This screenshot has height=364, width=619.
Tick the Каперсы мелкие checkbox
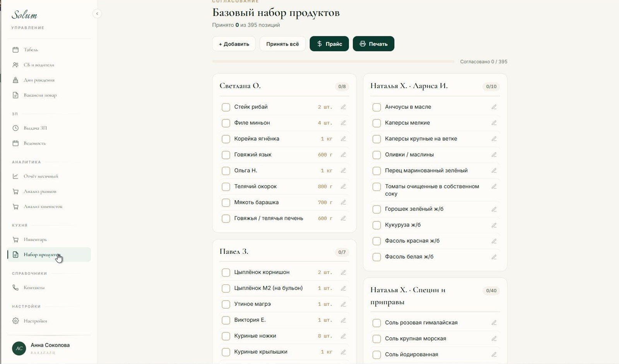click(376, 123)
